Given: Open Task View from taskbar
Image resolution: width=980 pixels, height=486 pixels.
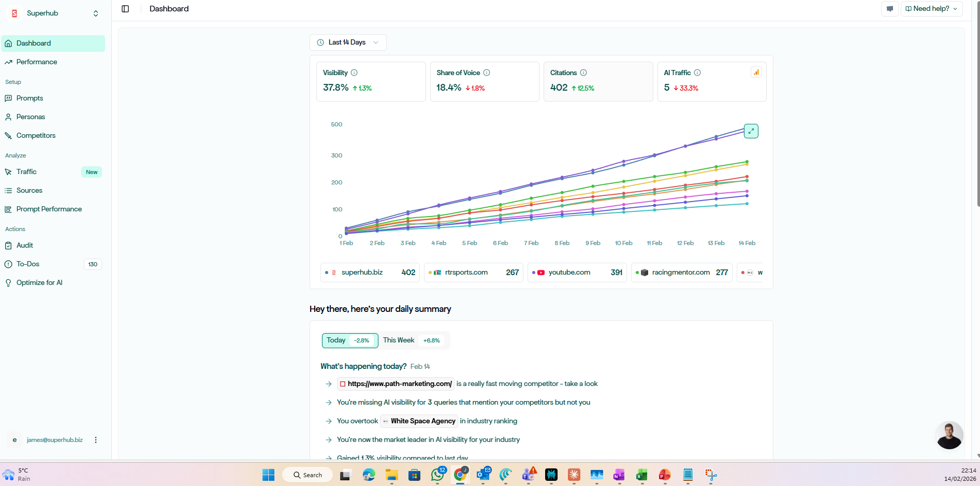Looking at the screenshot, I should (345, 475).
